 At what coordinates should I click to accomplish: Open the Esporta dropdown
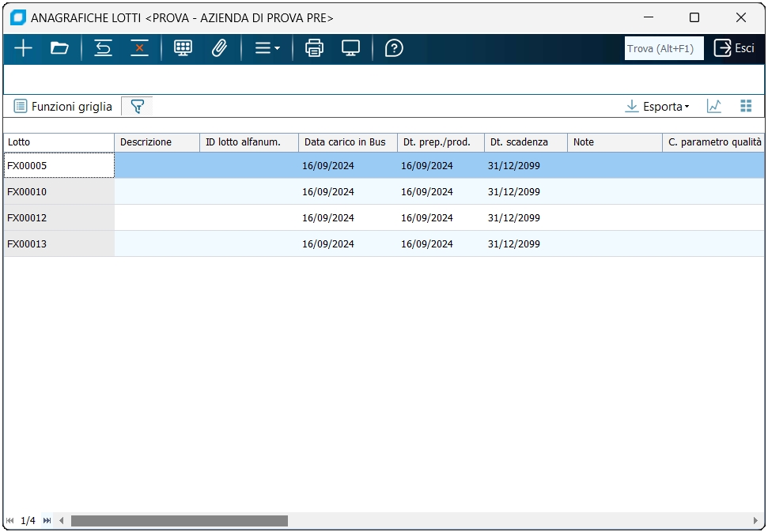click(657, 106)
